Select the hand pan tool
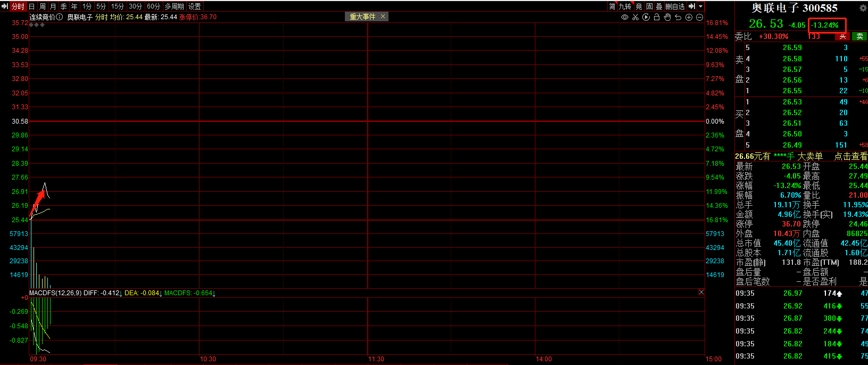Screen dimensions: 868x365 pos(667,17)
